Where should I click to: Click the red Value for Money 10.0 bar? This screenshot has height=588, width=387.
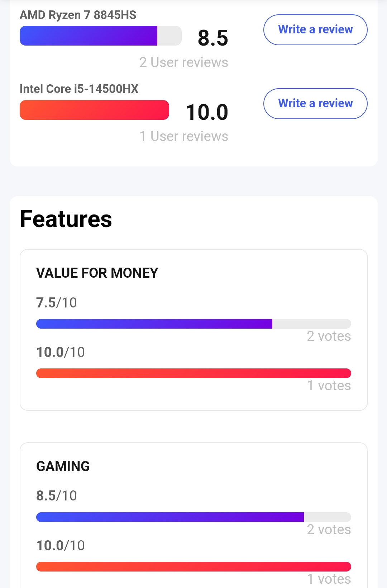pyautogui.click(x=193, y=373)
